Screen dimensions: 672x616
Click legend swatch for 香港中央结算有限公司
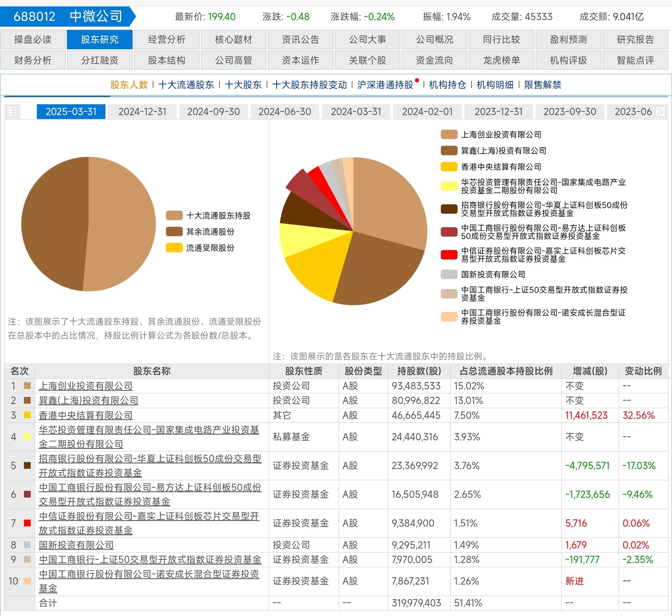[x=449, y=167]
